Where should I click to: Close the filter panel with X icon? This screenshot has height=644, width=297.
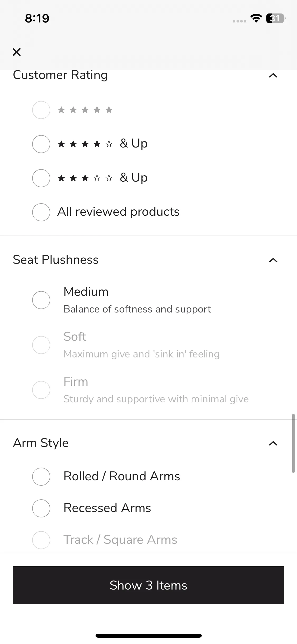[17, 52]
